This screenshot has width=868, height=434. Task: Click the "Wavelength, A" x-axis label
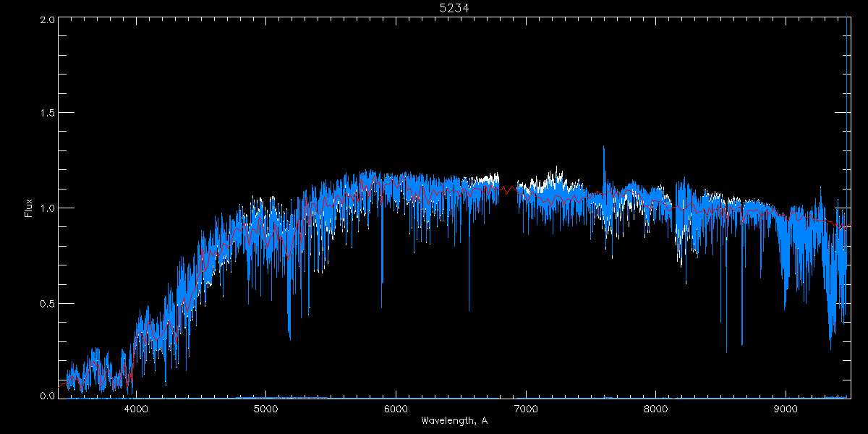tap(454, 421)
